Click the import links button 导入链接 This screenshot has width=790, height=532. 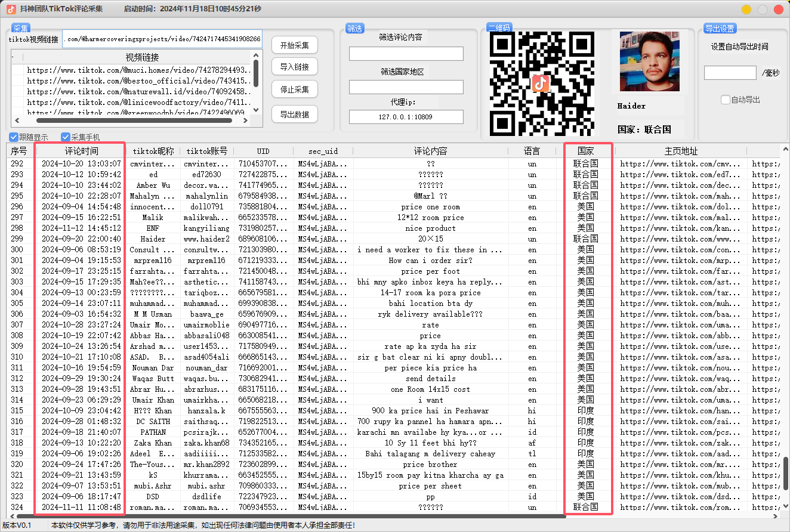pos(295,67)
